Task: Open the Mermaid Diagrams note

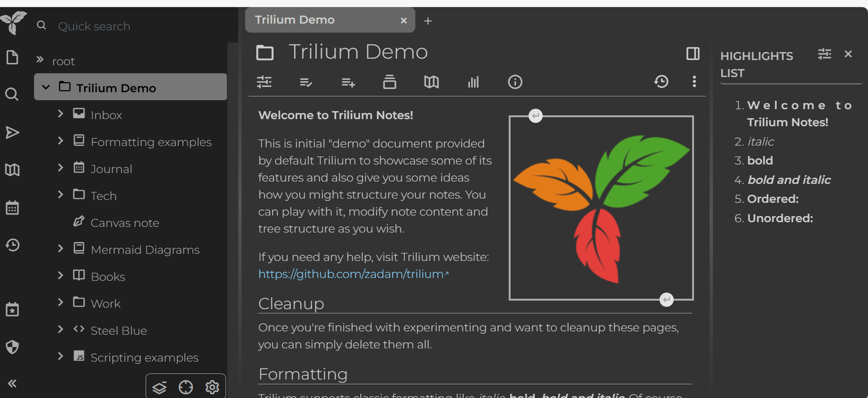Action: click(145, 250)
